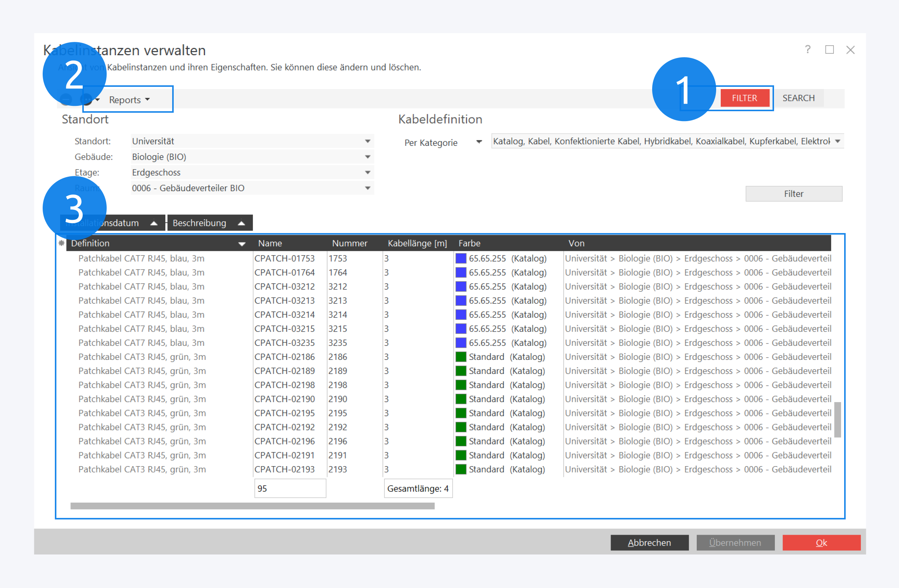
Task: Click the help question mark icon
Action: pyautogui.click(x=808, y=50)
